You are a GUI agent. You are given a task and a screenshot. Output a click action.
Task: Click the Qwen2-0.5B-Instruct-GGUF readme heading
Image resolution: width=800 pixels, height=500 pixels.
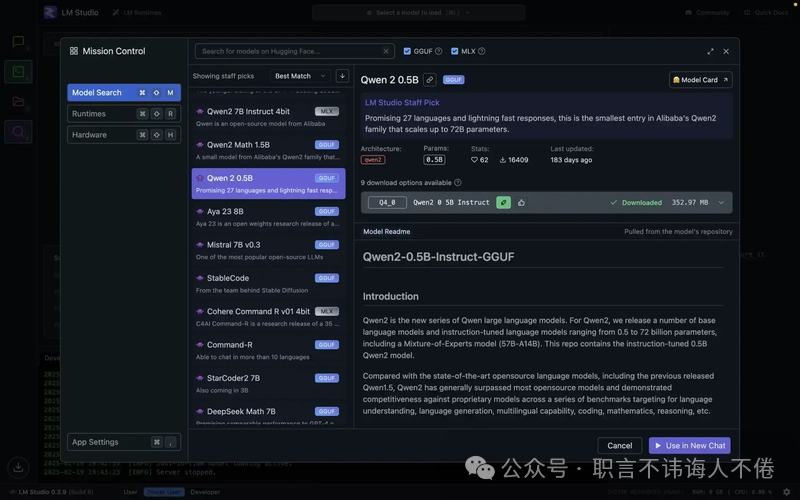coord(438,257)
